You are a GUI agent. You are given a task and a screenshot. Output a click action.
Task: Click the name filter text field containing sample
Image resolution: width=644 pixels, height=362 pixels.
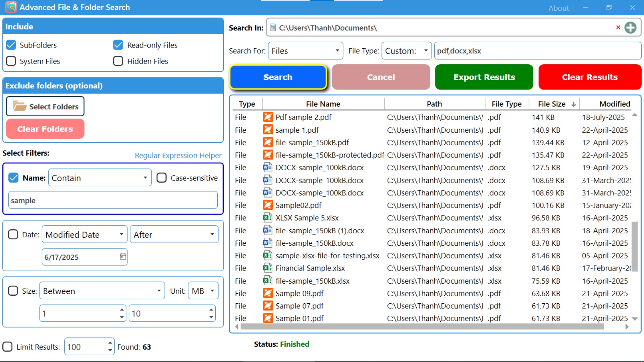[x=113, y=200]
